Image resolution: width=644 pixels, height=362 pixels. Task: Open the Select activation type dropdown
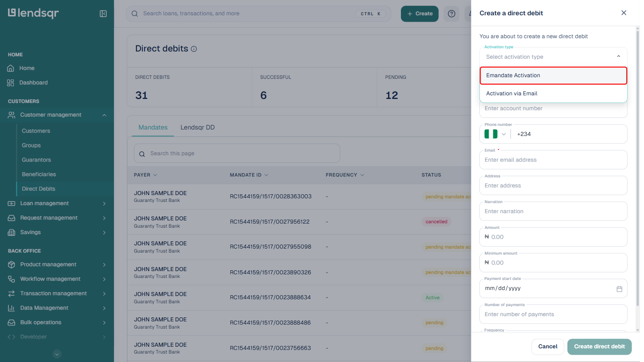coord(553,57)
